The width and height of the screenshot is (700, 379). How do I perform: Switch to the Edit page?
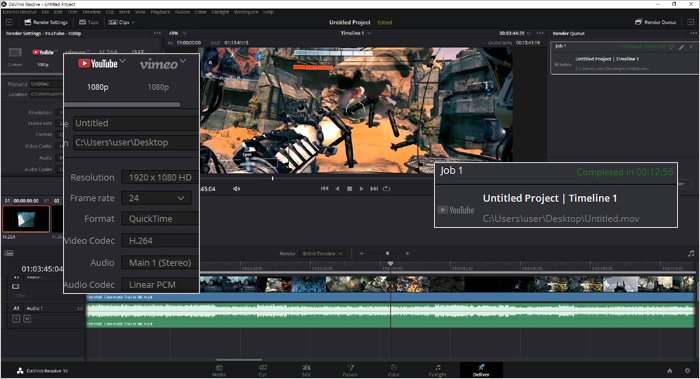[306, 370]
